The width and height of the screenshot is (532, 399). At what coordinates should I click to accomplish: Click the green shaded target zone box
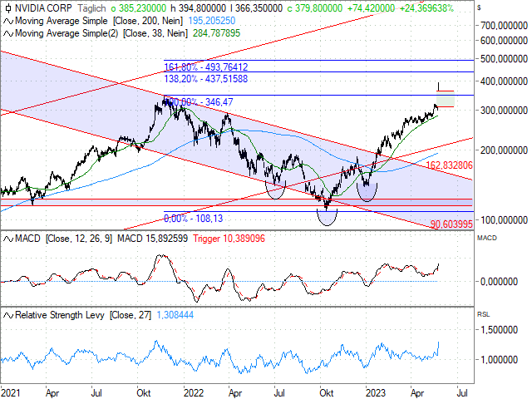pos(446,101)
